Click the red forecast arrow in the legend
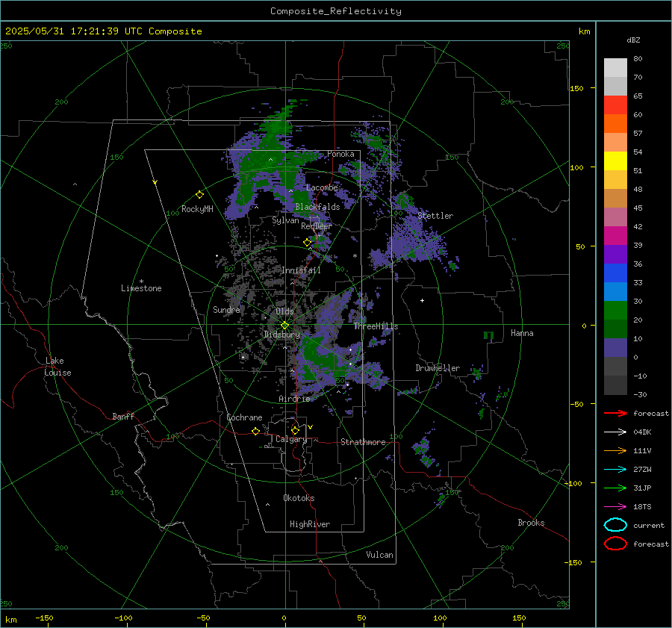Screen dimensions: 672x628 [x=615, y=413]
